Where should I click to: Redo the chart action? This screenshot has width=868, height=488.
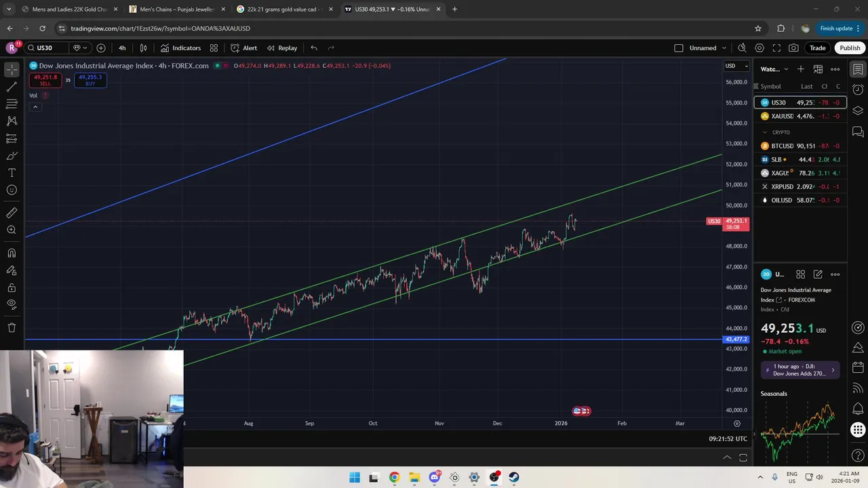click(331, 48)
